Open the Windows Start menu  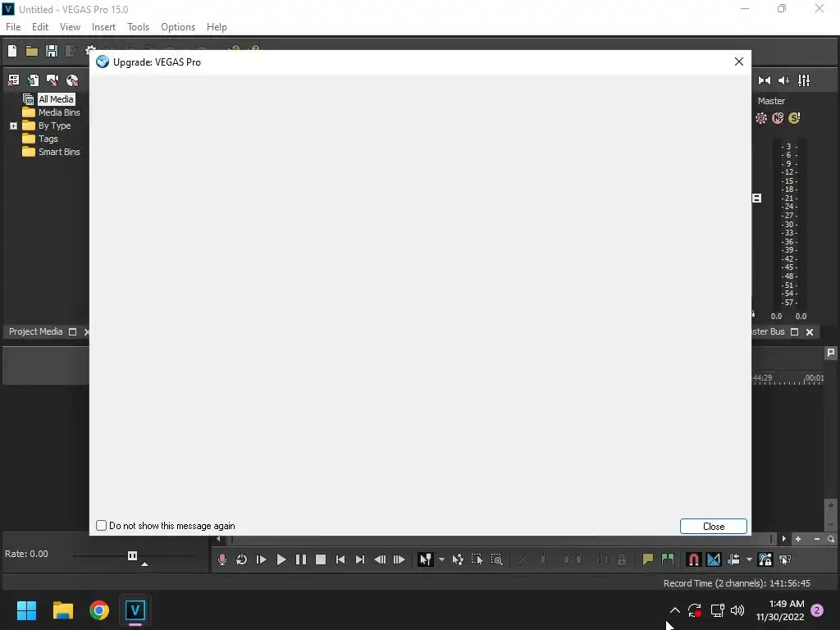(26, 610)
